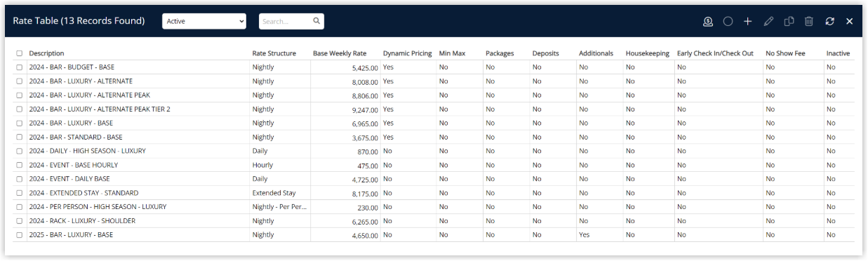Click the 6,265.00 base weekly rate value
The height and width of the screenshot is (261, 868).
point(365,222)
